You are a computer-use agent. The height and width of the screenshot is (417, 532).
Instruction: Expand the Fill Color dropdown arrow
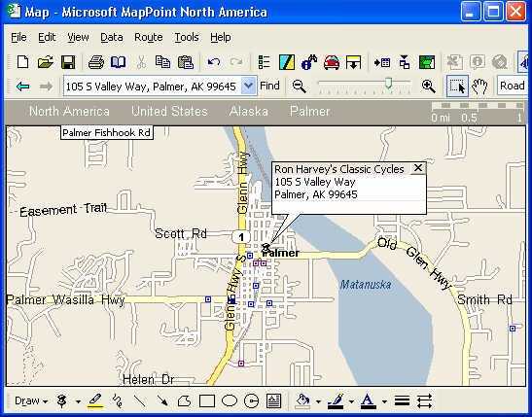point(318,401)
